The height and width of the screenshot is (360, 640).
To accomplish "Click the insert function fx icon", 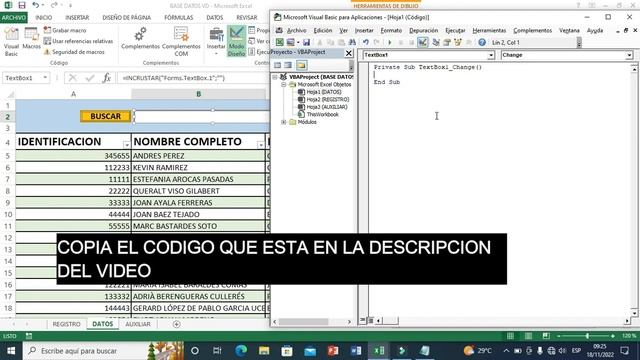I will coord(107,78).
